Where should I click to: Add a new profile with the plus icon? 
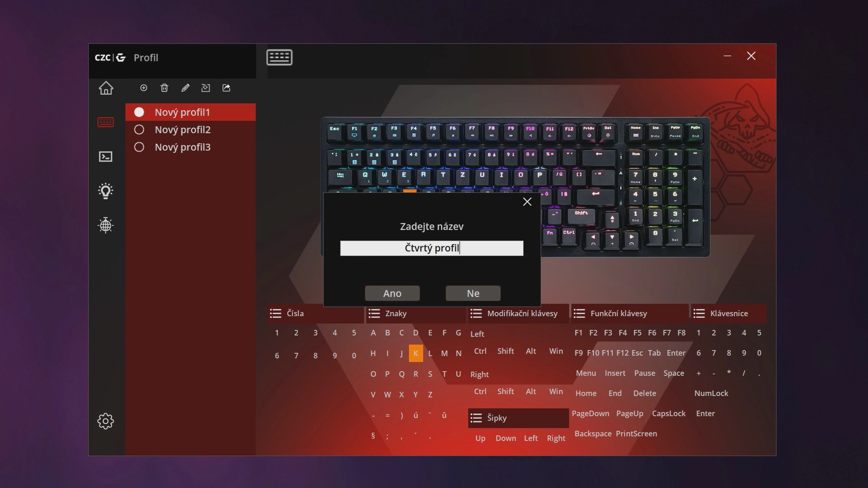[x=144, y=88]
